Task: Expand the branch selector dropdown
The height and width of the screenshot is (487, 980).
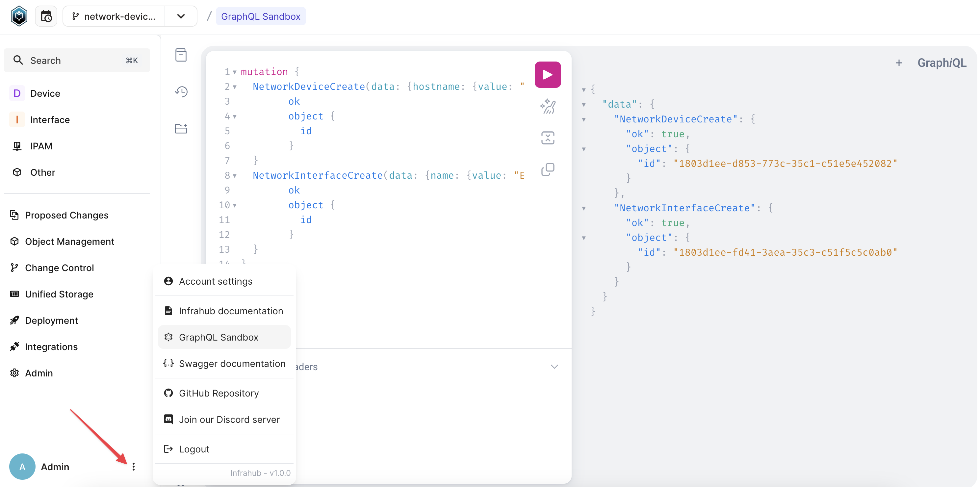Action: (181, 16)
